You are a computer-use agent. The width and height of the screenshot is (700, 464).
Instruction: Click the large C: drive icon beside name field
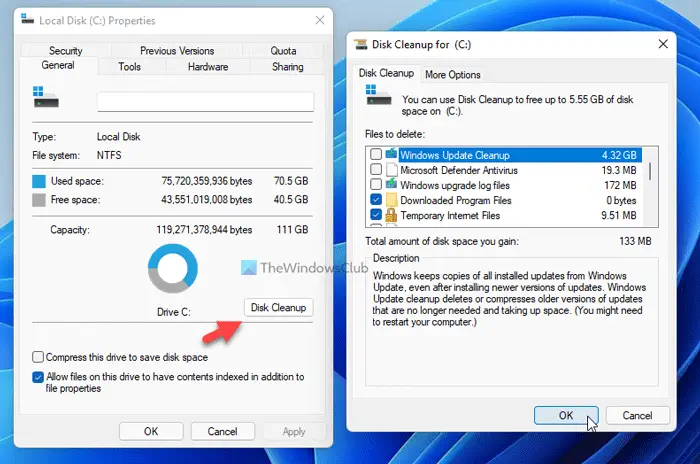(x=46, y=97)
